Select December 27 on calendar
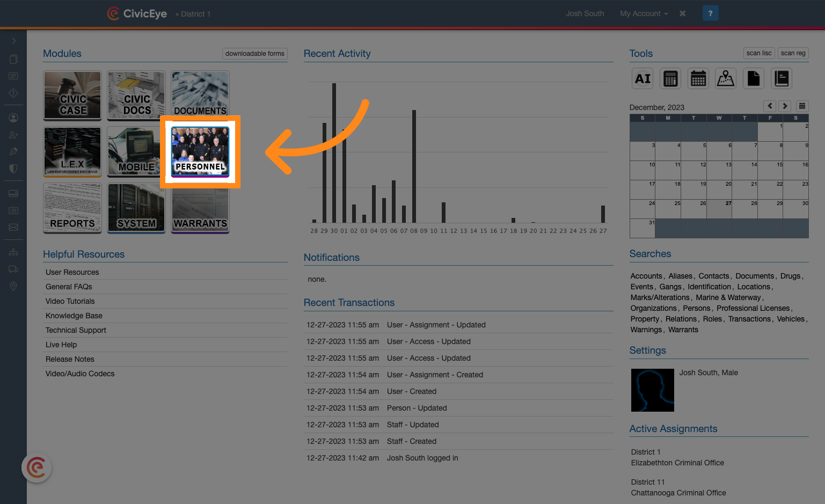Viewport: 825px width, 504px height. pos(719,209)
